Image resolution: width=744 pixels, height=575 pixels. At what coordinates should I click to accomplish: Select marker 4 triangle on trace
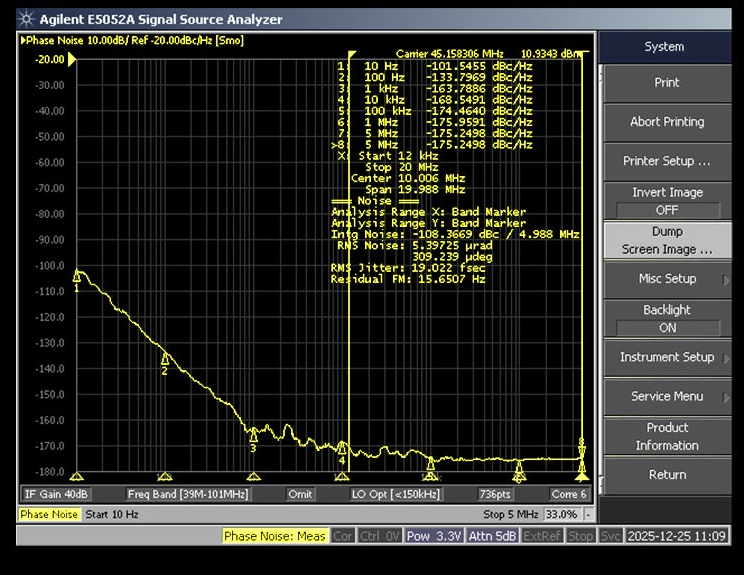point(342,448)
